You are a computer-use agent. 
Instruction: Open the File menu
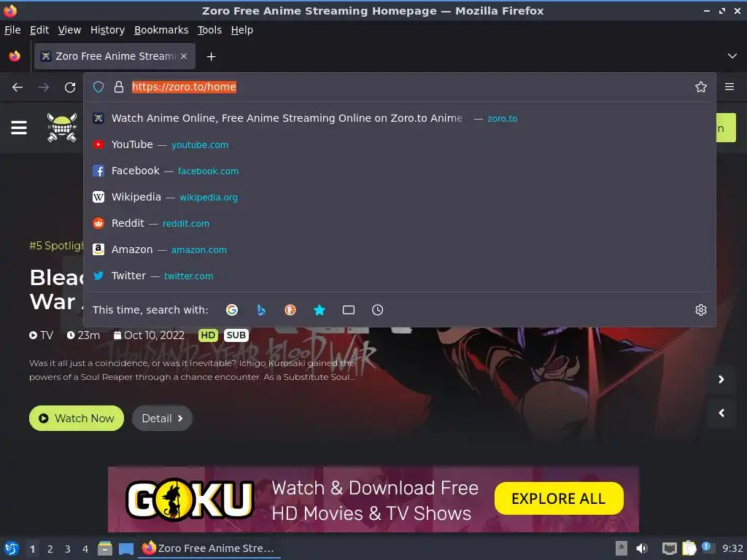point(12,30)
